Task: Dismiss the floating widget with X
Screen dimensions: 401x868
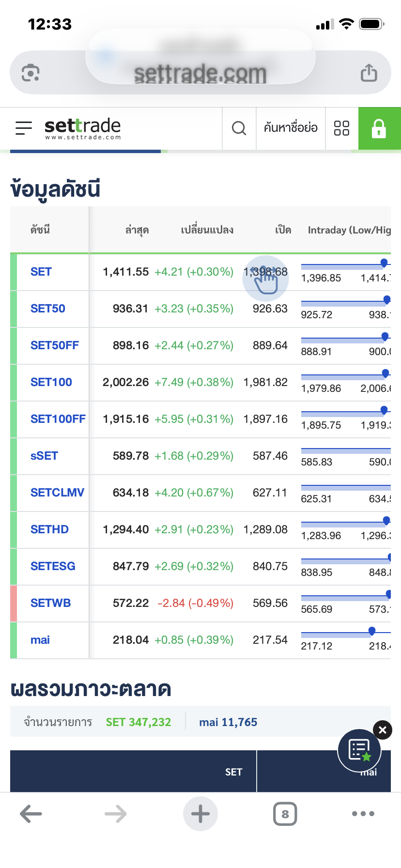Action: (x=383, y=730)
